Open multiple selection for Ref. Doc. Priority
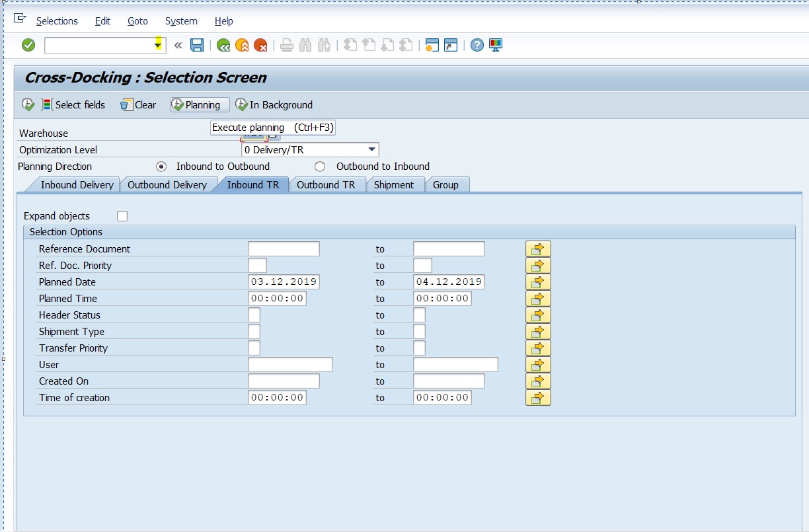 [x=538, y=266]
